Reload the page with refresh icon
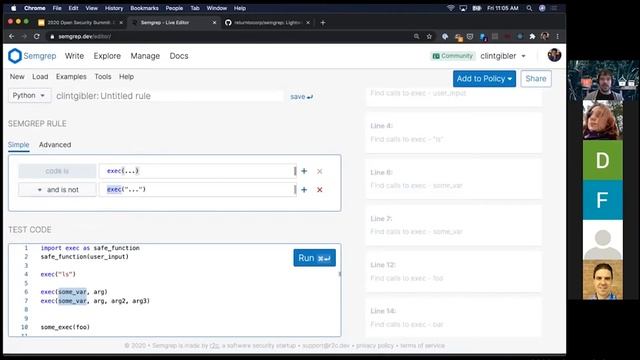640x360 pixels. click(37, 36)
